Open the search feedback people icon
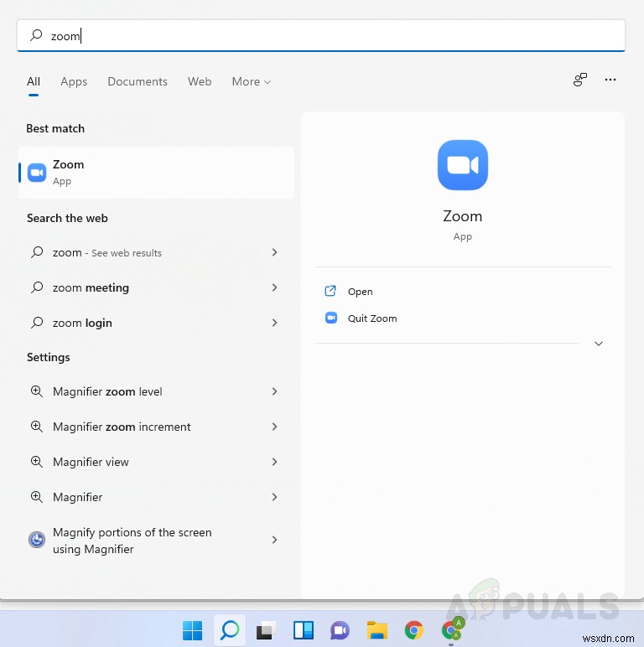 pyautogui.click(x=579, y=80)
